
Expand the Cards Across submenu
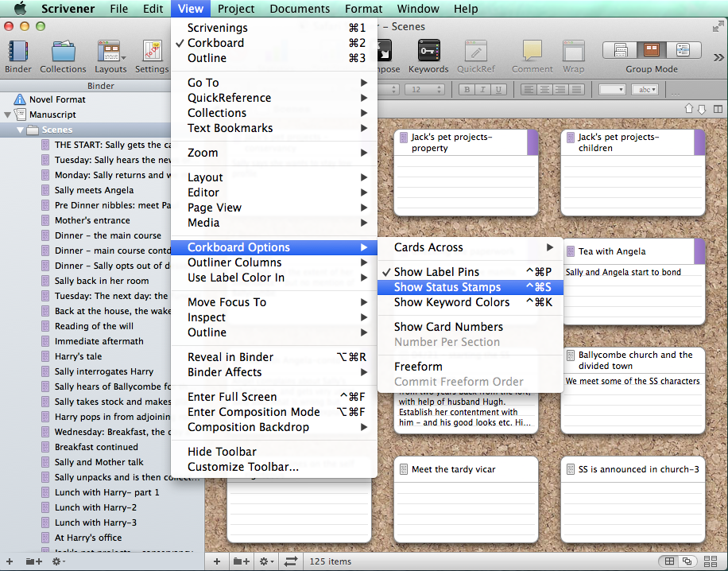[470, 247]
